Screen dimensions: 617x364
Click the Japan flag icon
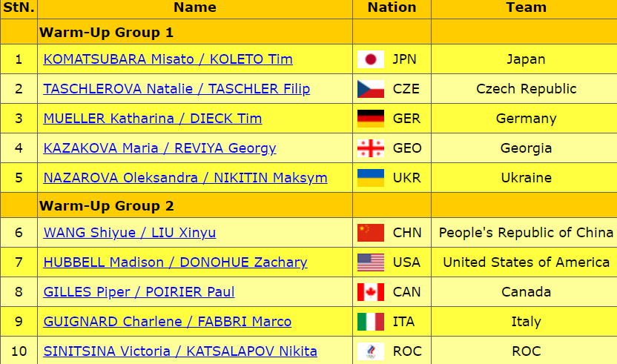tap(370, 59)
